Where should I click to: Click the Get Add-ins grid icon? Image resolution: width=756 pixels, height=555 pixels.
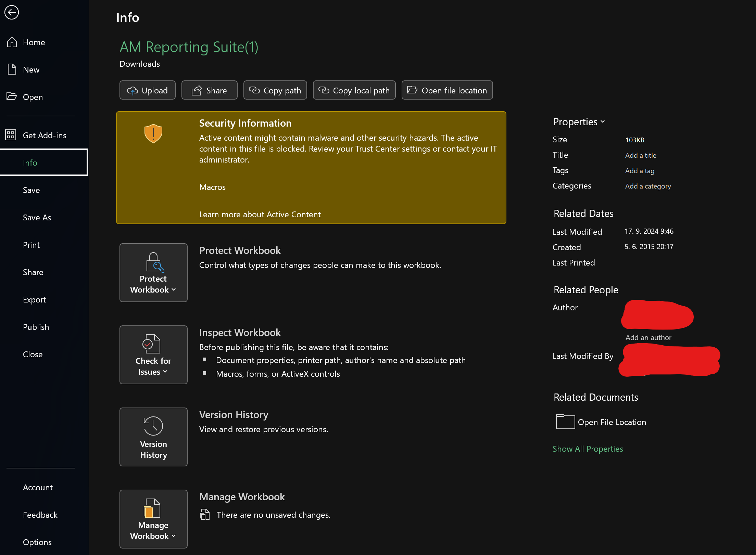pyautogui.click(x=11, y=135)
